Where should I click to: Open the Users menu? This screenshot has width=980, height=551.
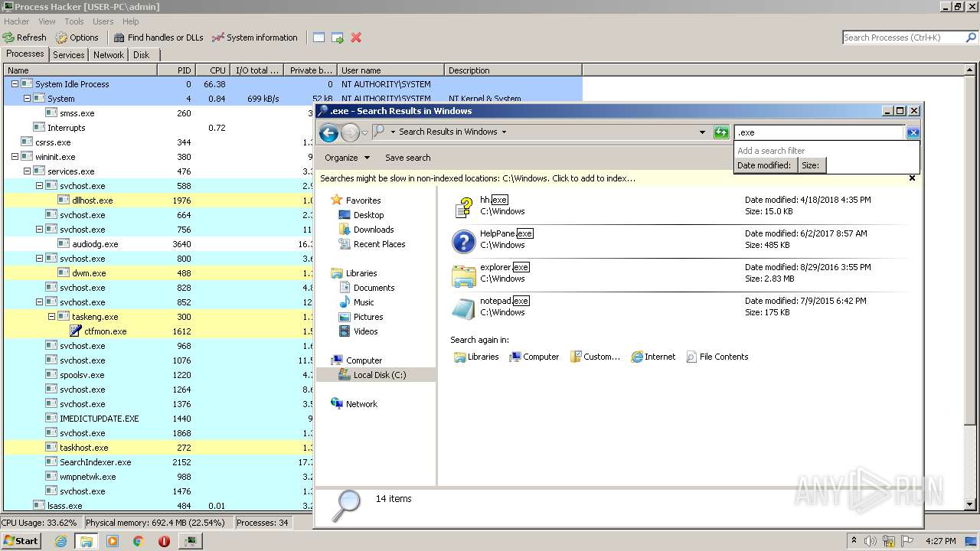pos(103,21)
